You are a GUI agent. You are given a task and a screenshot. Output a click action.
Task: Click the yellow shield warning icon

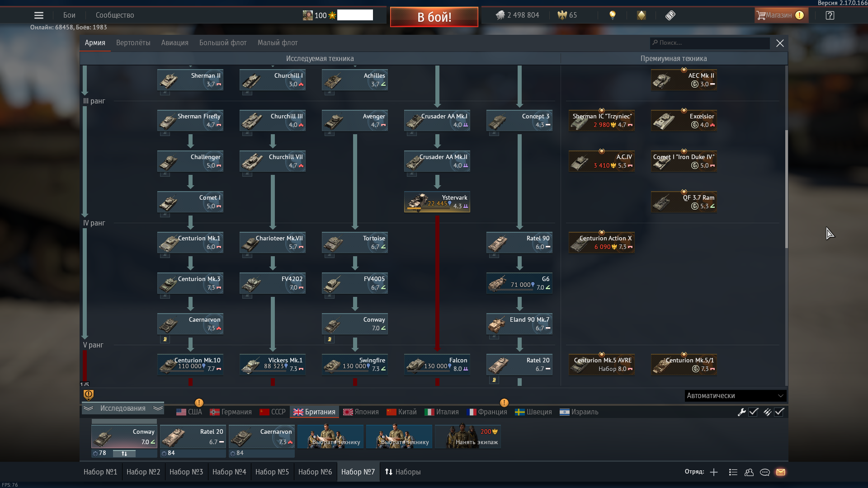click(89, 395)
